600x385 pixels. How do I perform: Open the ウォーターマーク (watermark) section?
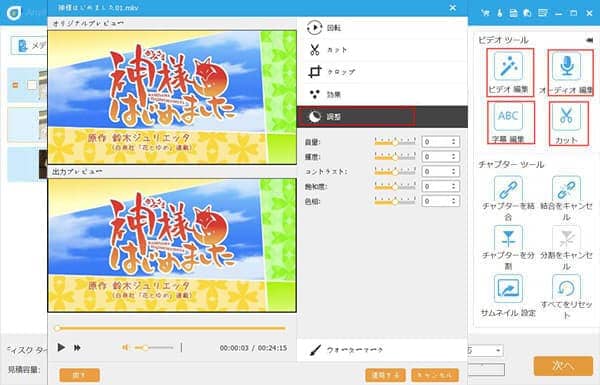(x=382, y=350)
